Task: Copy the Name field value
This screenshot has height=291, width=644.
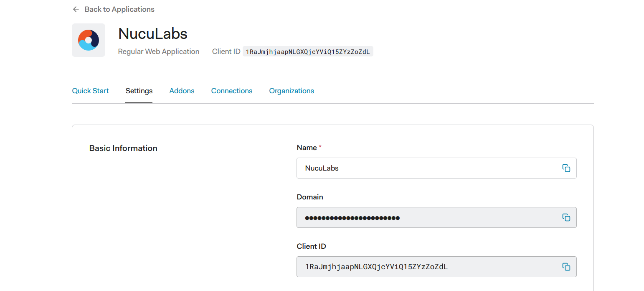Action: (x=566, y=168)
